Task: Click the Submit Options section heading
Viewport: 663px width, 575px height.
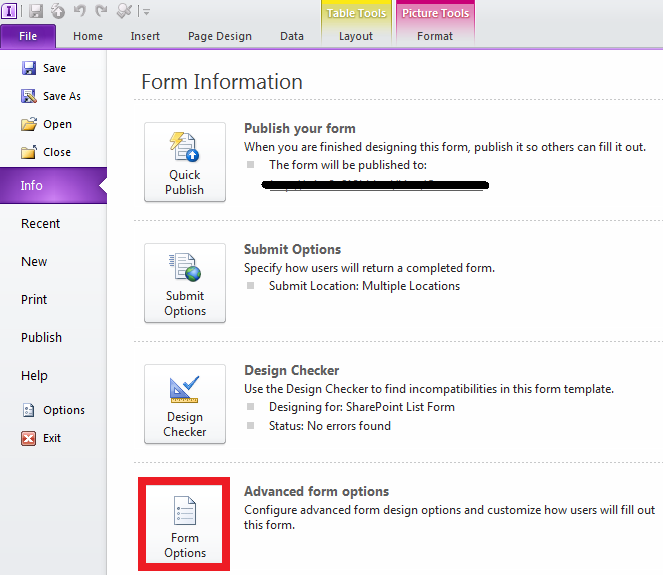Action: pyautogui.click(x=292, y=249)
